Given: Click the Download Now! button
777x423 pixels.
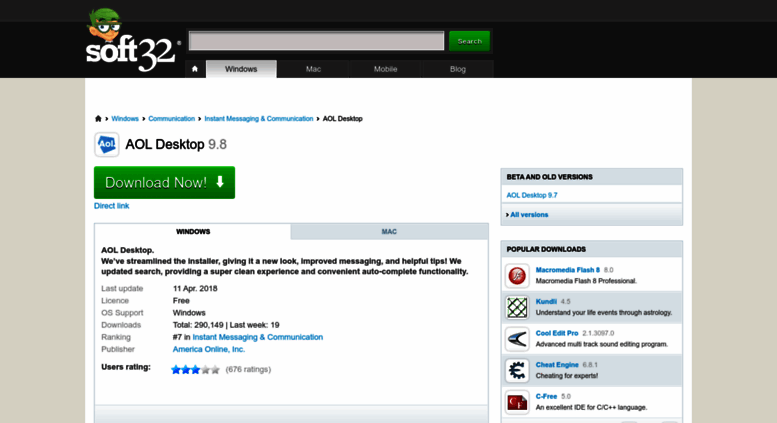Looking at the screenshot, I should (x=165, y=182).
